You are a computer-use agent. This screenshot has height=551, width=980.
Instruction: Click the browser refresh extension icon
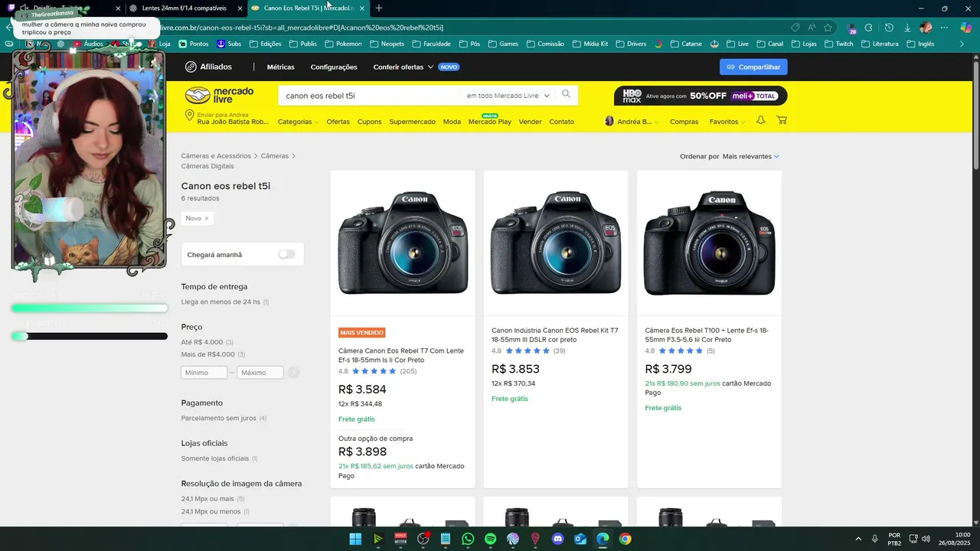888,28
